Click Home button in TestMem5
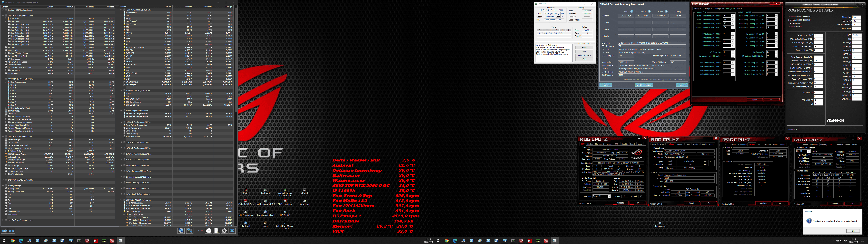Image resolution: width=868 pixels, height=244 pixels. pos(584,47)
